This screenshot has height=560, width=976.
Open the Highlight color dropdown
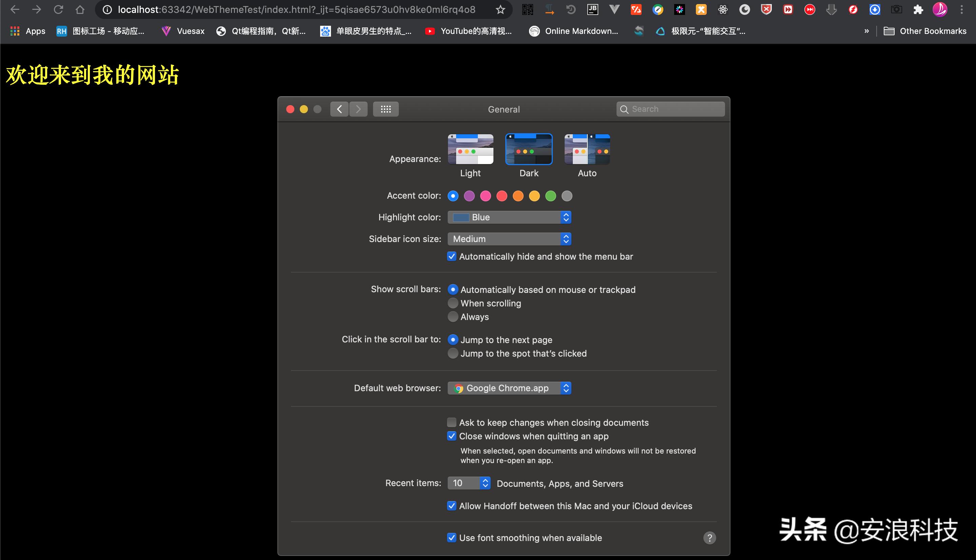tap(509, 217)
